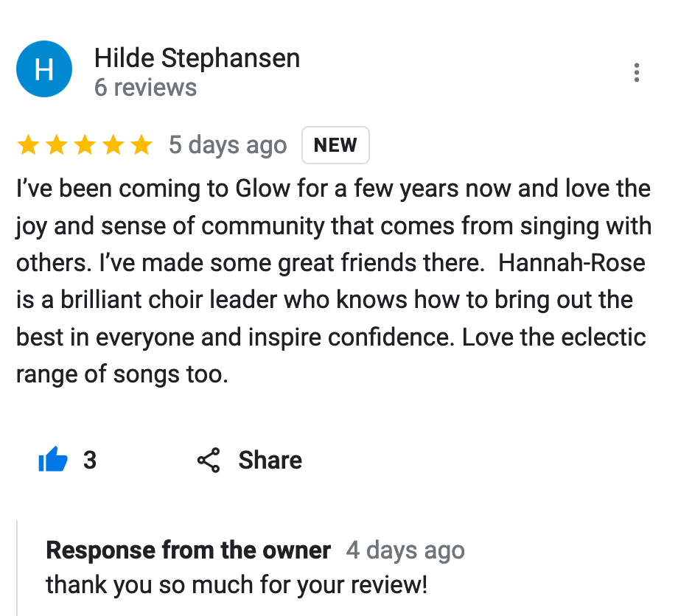Click the share icon
The width and height of the screenshot is (678, 616).
tap(209, 461)
